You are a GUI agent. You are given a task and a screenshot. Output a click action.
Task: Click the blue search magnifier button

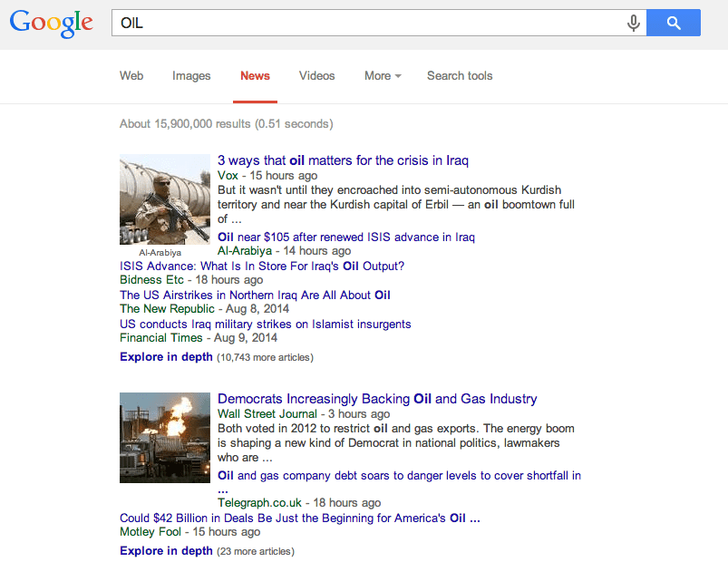674,23
